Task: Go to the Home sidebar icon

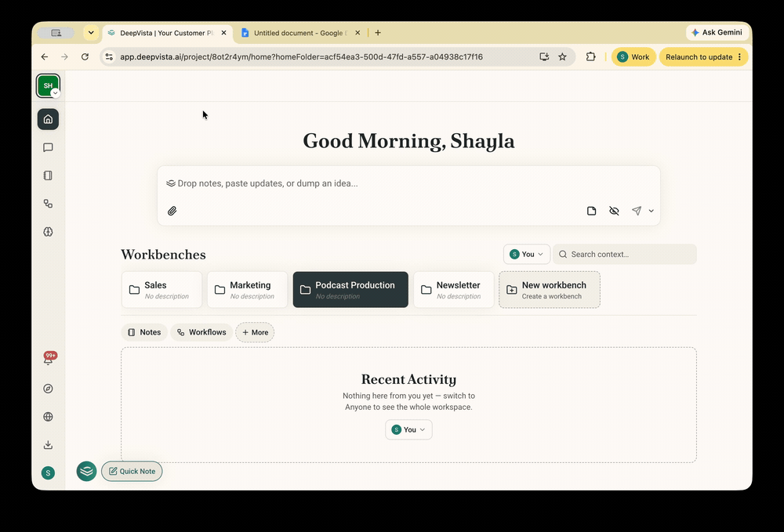Action: [x=48, y=119]
